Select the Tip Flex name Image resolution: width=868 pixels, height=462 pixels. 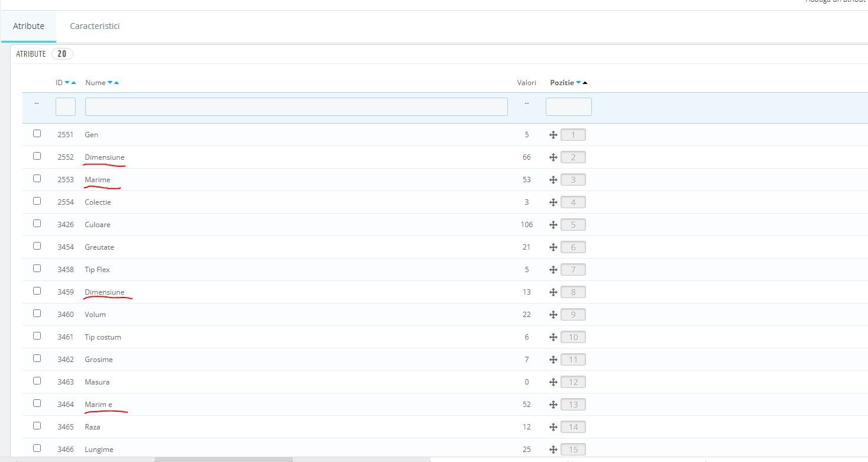tap(98, 270)
